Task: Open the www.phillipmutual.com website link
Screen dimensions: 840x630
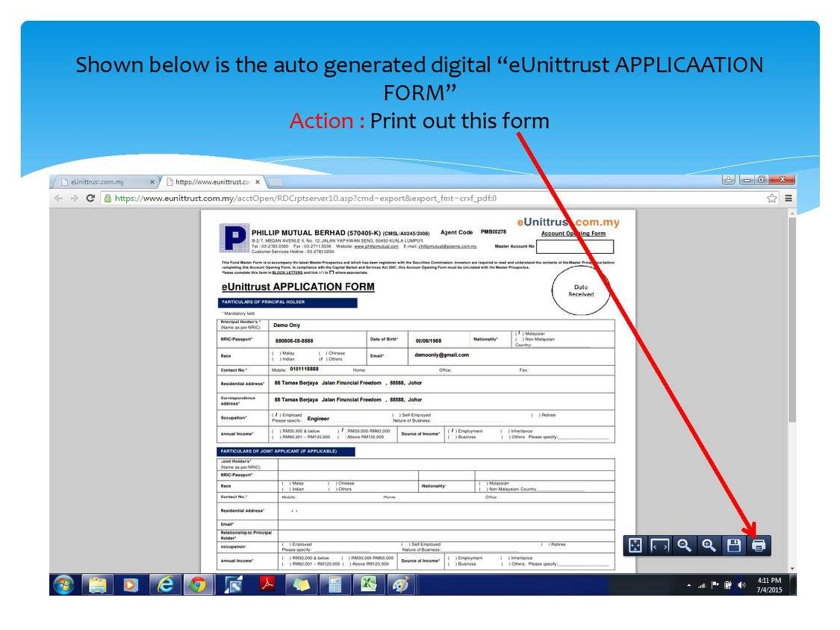Action: click(376, 246)
